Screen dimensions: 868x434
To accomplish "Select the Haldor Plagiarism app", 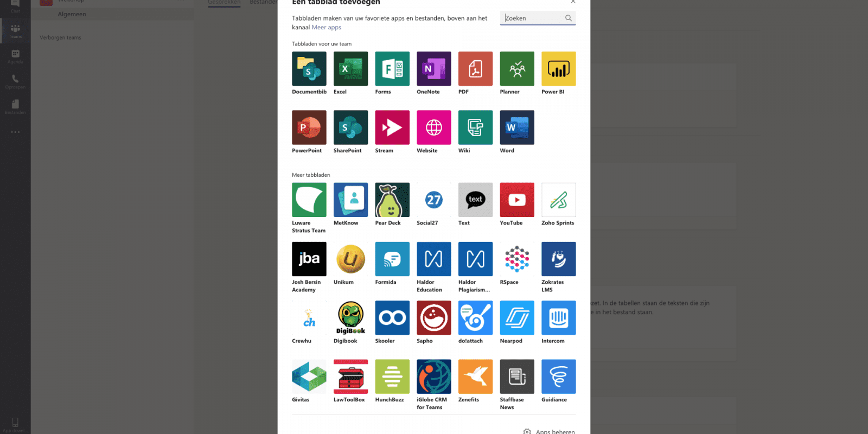I will click(475, 259).
